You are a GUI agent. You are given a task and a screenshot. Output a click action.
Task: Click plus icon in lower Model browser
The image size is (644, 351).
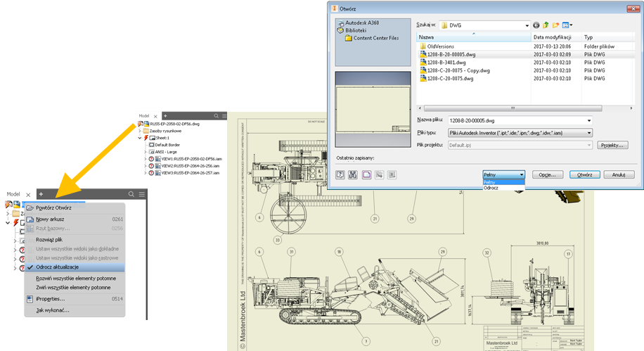coord(41,194)
